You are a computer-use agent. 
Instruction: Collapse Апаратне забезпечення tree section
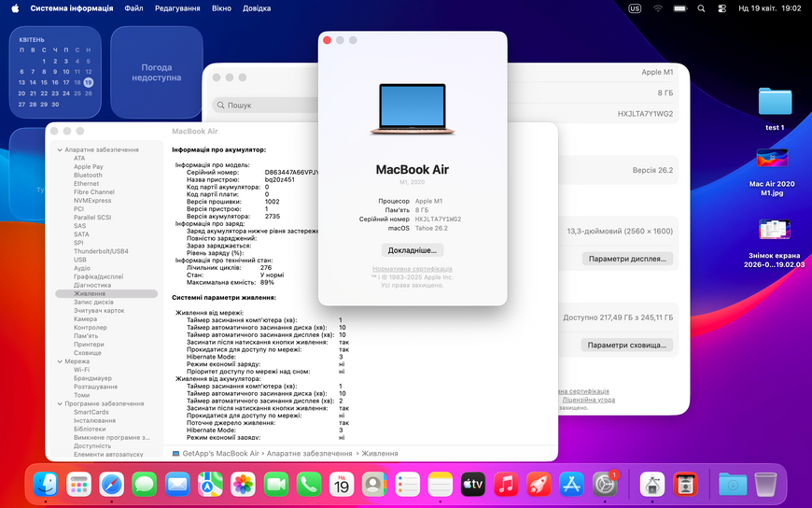pos(60,149)
